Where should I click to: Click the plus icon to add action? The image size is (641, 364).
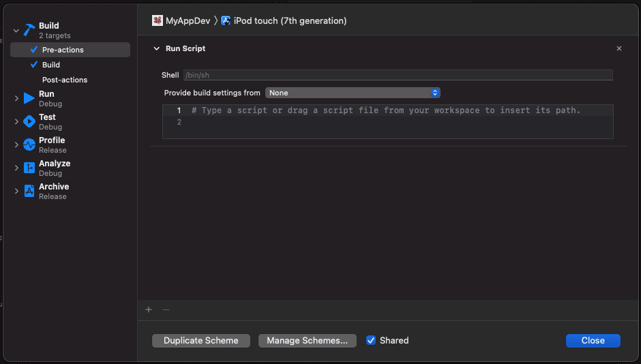point(149,309)
